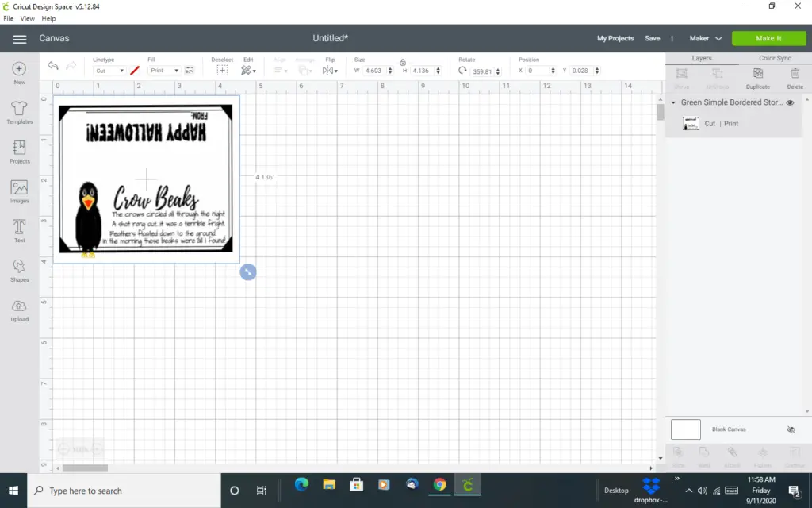The height and width of the screenshot is (508, 812).
Task: Switch to the Color Sync tab
Action: pos(775,58)
